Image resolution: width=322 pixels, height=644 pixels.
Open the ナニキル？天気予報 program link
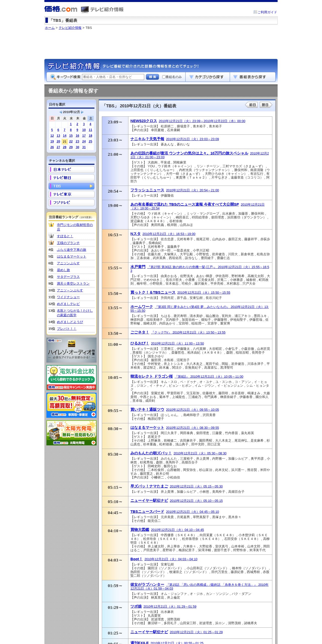(147, 139)
